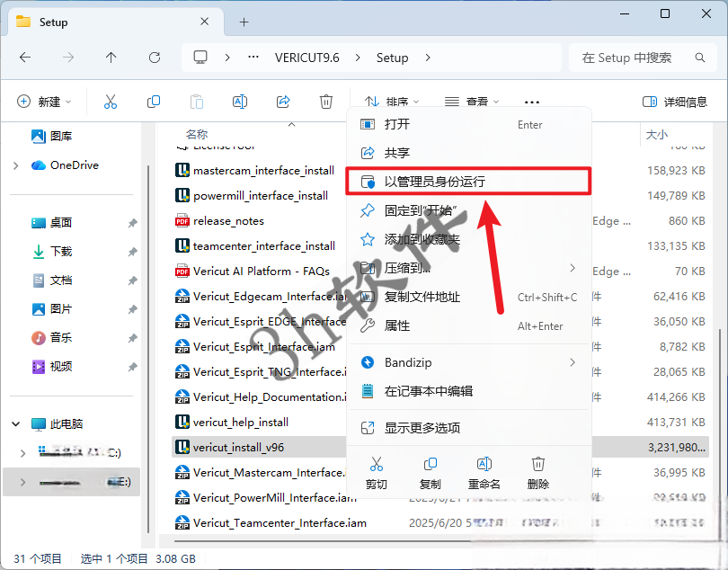This screenshot has width=728, height=570.
Task: Choose Show more options
Action: pos(469,428)
